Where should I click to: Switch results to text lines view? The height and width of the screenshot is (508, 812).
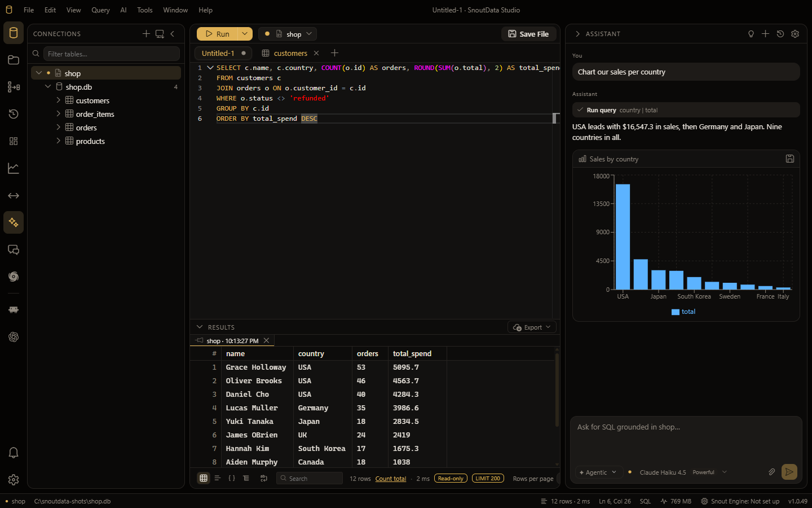218,478
